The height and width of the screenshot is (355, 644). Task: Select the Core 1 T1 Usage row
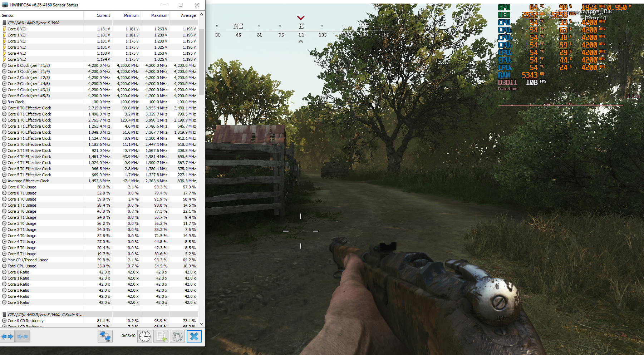(x=99, y=205)
